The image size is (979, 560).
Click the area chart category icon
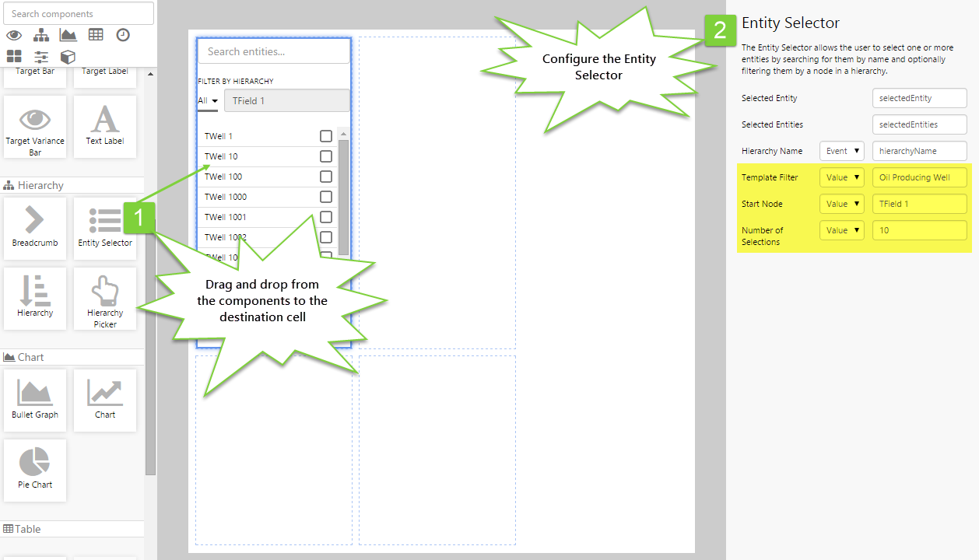68,35
